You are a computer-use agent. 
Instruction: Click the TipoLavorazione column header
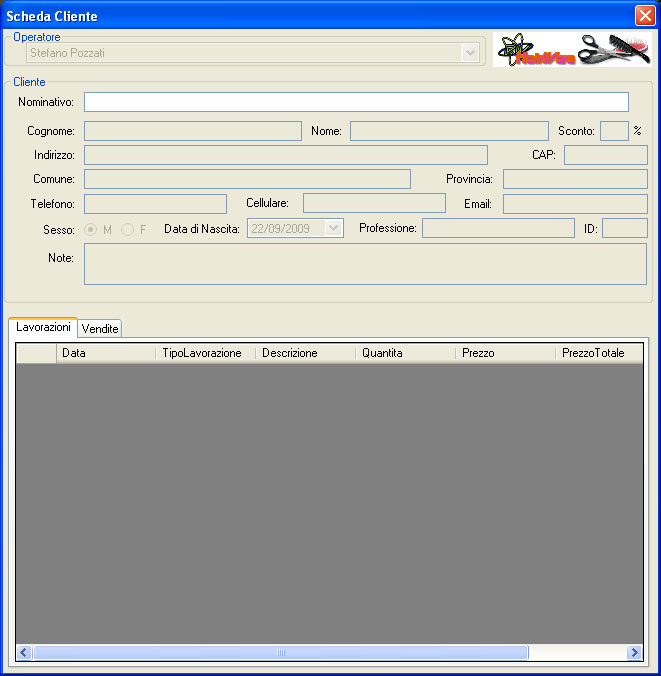coord(206,353)
